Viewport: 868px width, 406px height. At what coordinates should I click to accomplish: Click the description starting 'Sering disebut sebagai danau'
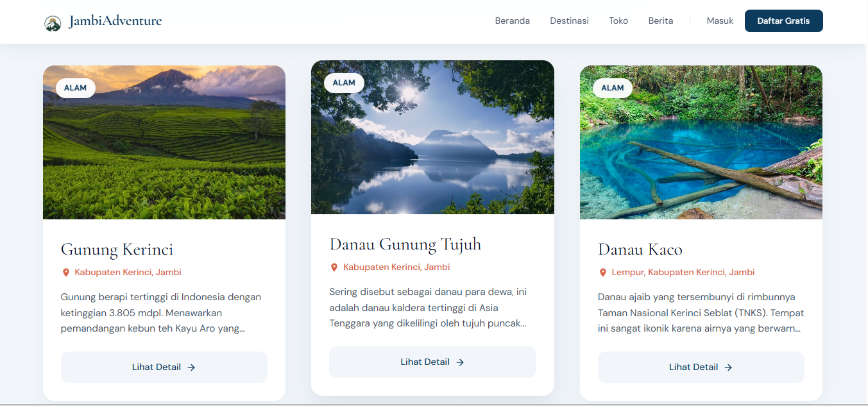429,308
